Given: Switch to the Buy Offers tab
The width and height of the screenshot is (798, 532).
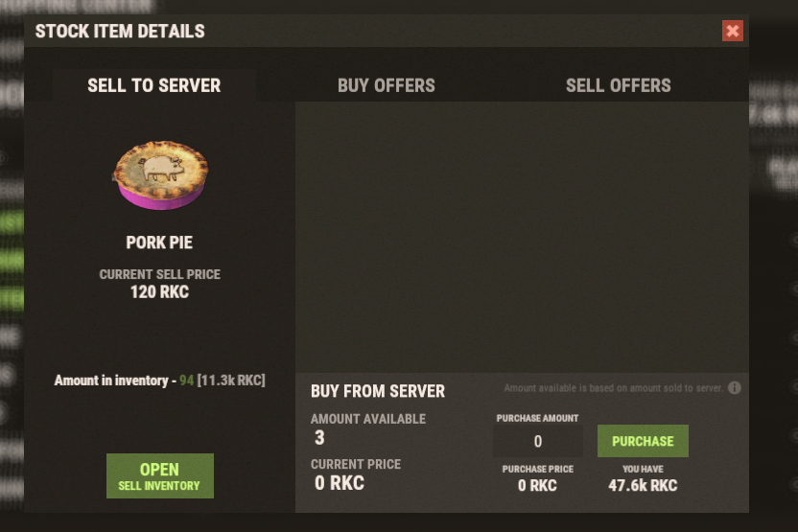Looking at the screenshot, I should (386, 85).
